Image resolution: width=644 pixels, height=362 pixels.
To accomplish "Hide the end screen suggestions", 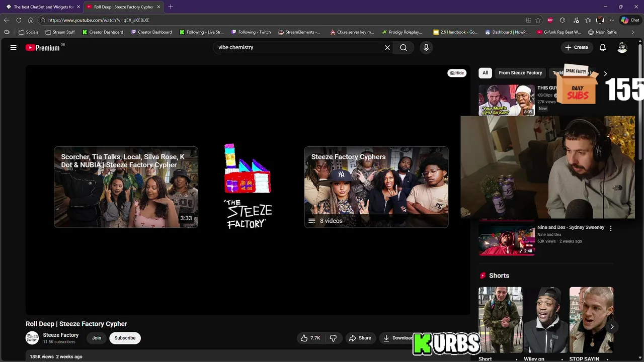I will coord(457,73).
